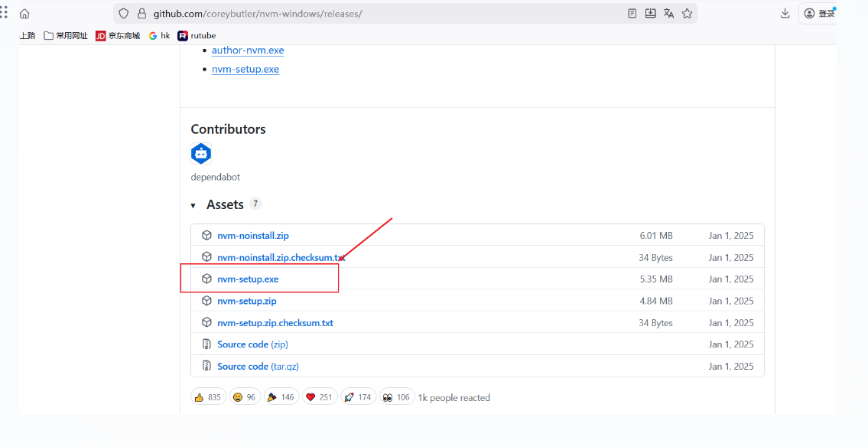
Task: Open the 京东商城 bookmark
Action: (x=118, y=35)
